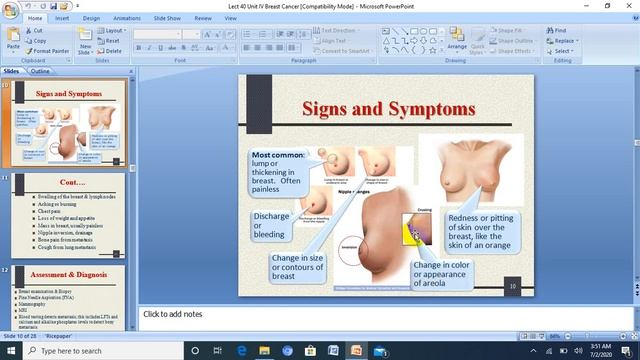Open the Layout dropdown

[112, 31]
